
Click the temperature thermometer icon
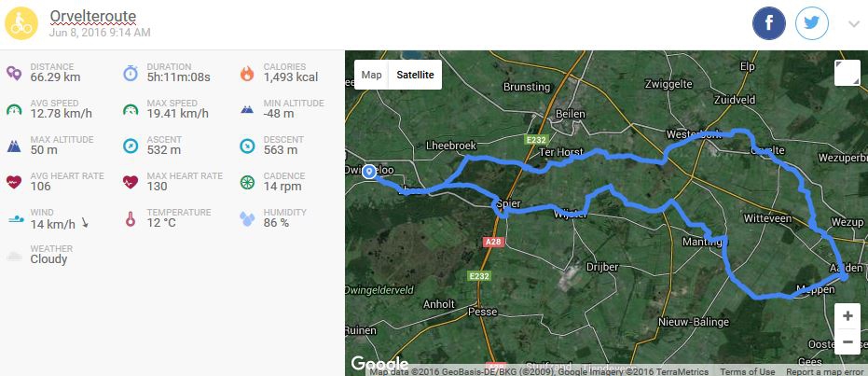click(131, 218)
